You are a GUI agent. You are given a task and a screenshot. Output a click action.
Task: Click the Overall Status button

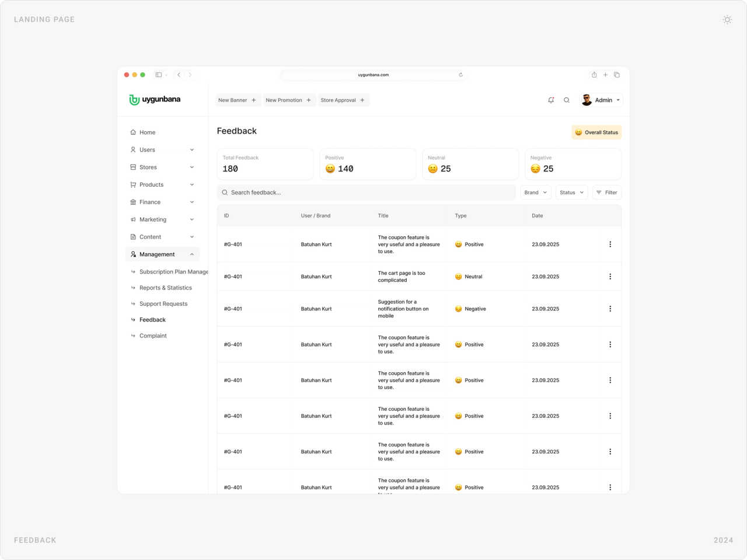596,132
